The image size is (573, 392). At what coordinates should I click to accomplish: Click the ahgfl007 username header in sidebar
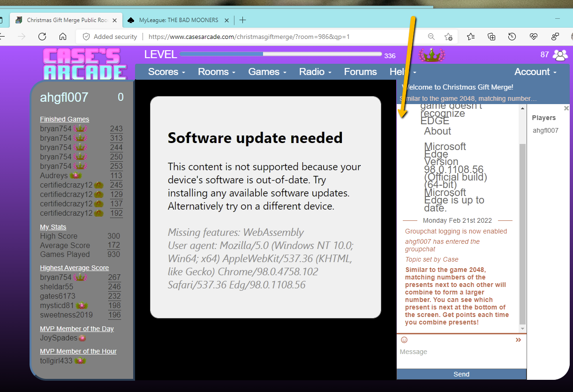(x=64, y=97)
